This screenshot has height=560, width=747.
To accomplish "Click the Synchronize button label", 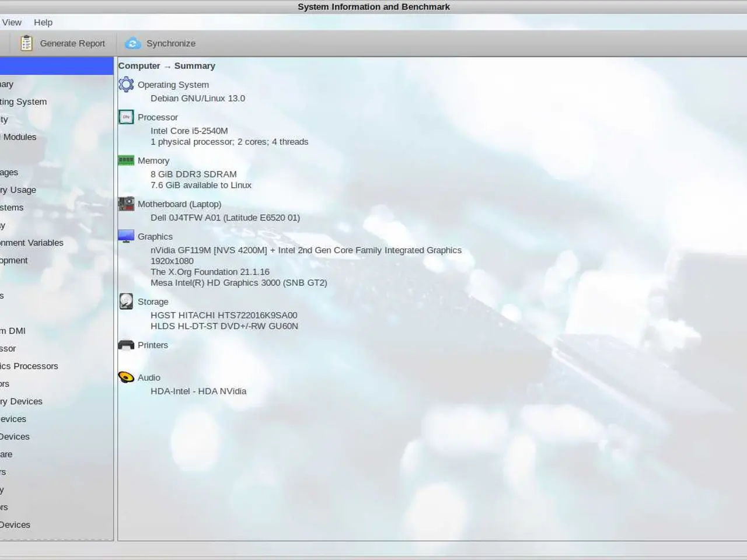I will click(171, 43).
